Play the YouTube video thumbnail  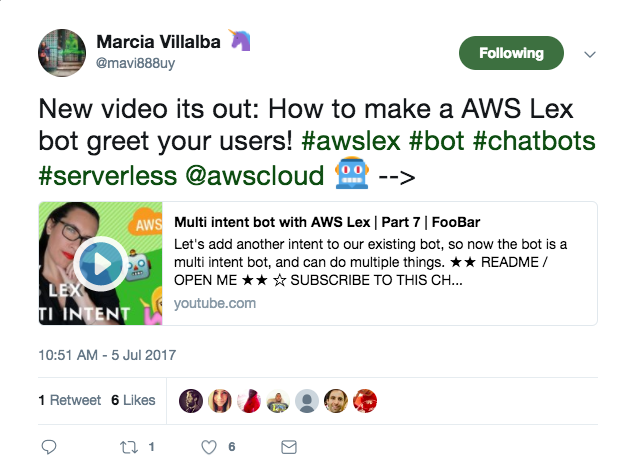click(x=100, y=263)
